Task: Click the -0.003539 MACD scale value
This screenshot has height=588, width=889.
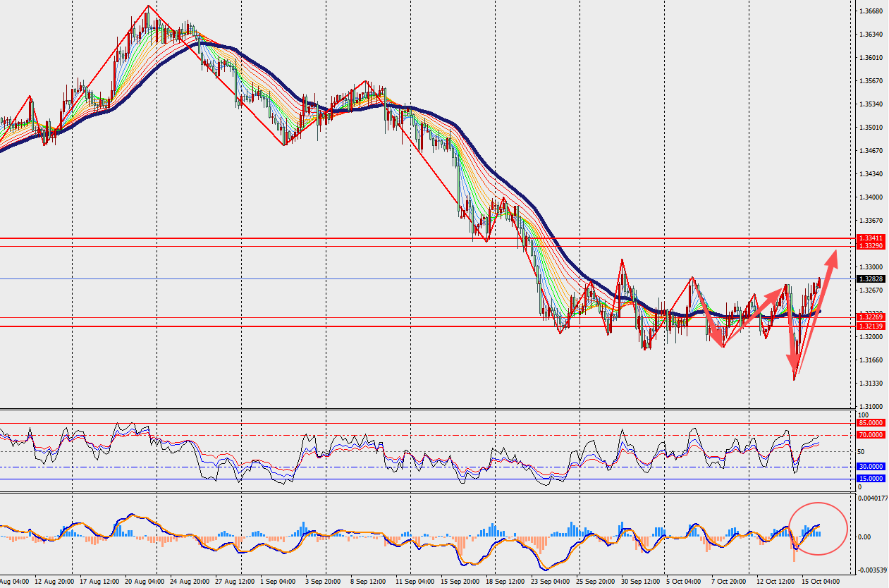Action: click(873, 570)
